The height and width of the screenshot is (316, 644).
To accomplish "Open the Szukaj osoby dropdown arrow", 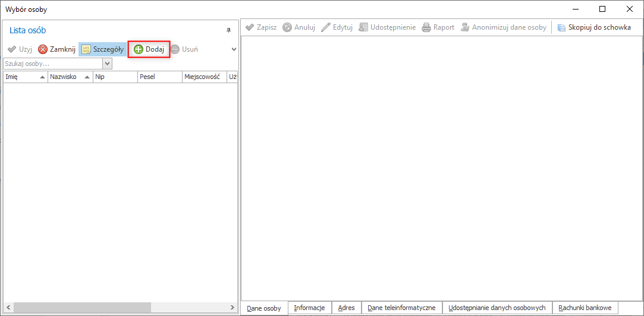I will point(107,64).
